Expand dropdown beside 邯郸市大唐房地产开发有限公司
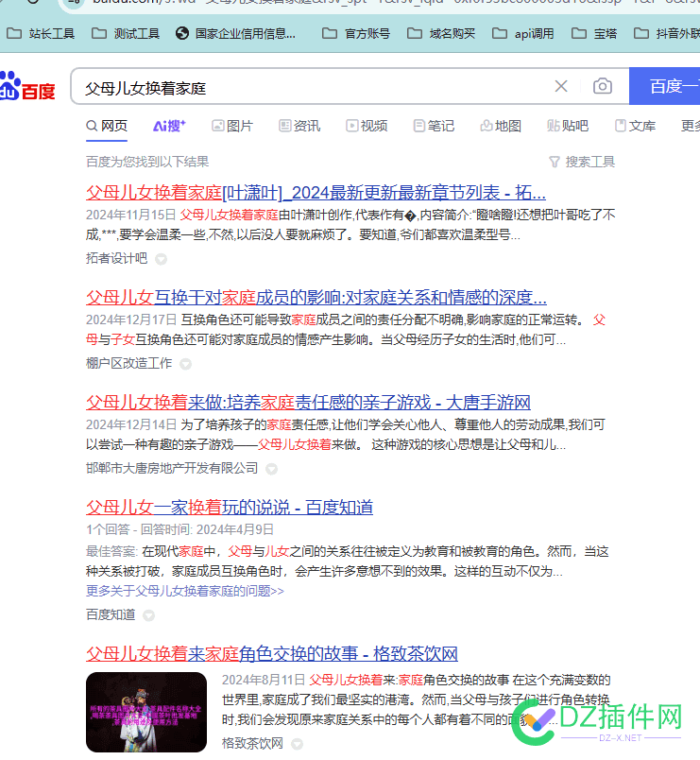Image resolution: width=700 pixels, height=760 pixels. point(272,469)
